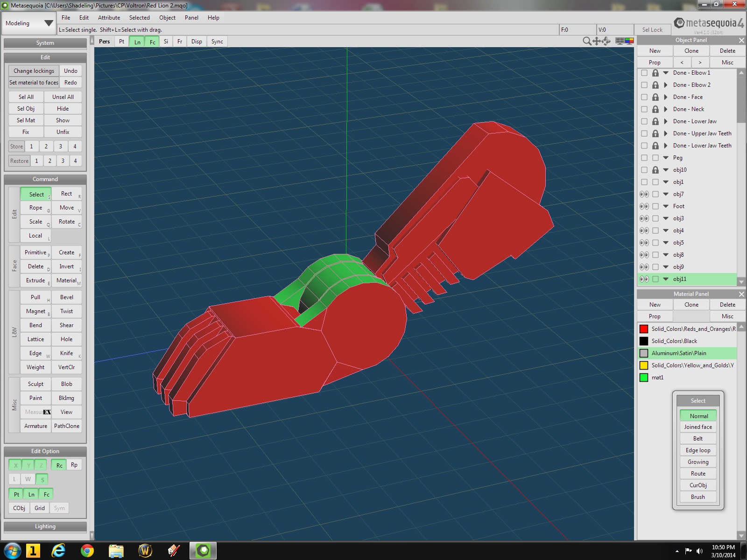Open the Modeling mode dropdown
This screenshot has height=560, width=747.
click(29, 23)
